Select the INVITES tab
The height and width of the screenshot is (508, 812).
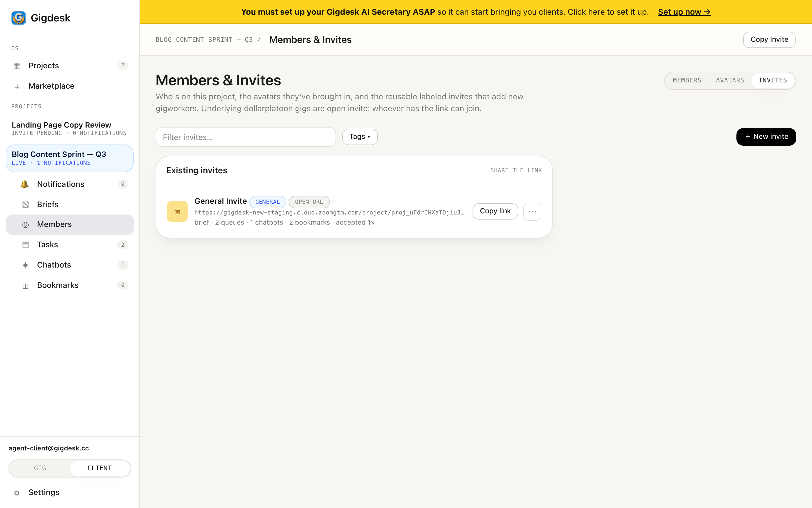pyautogui.click(x=773, y=80)
